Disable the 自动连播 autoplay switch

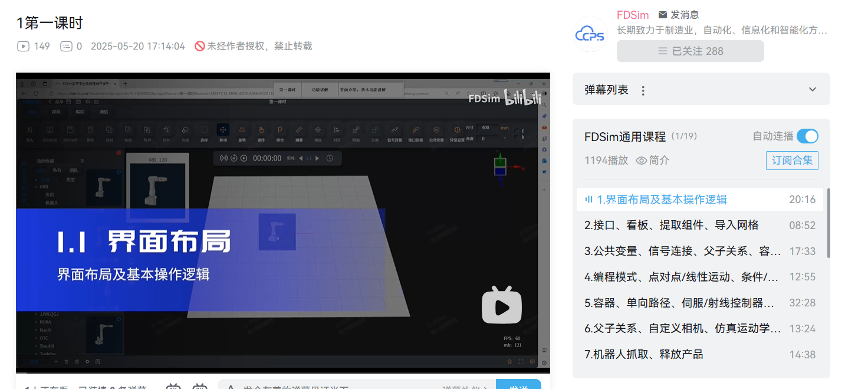click(807, 136)
